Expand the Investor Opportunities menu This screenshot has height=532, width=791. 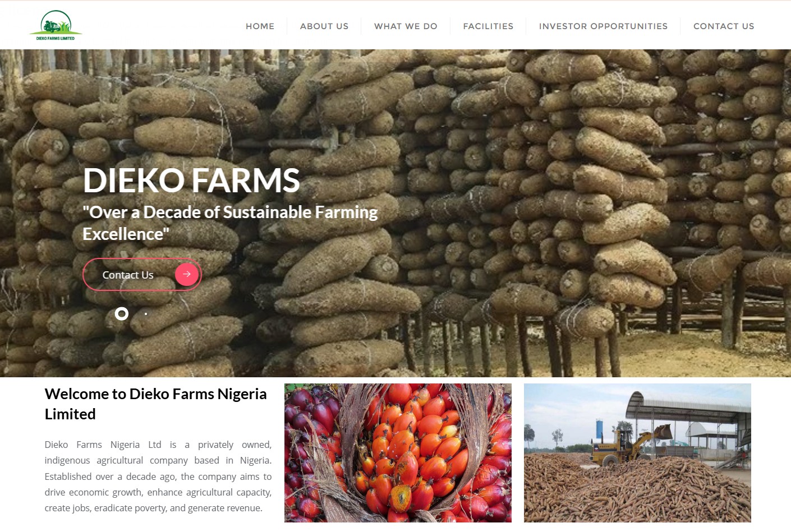(603, 26)
